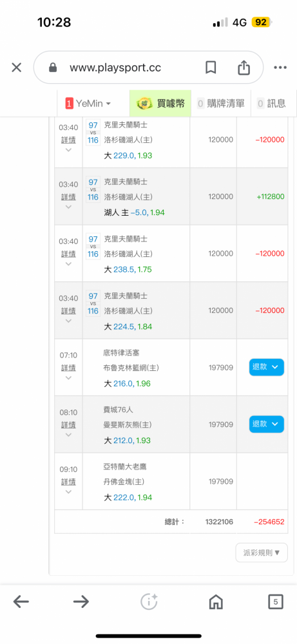This screenshot has height=644, width=297.
Task: Open 退款 dropdown for 布魯克林籃網 bet
Action: (x=266, y=367)
